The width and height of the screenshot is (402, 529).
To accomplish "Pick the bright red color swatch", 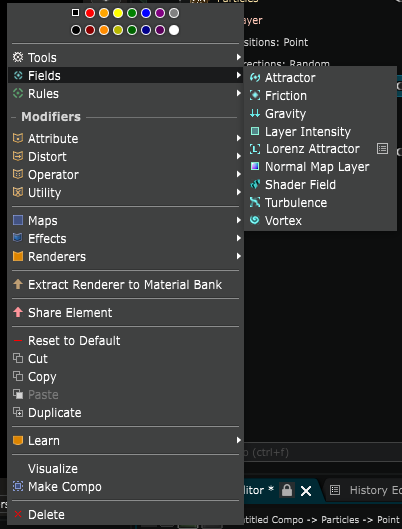I will pos(90,13).
